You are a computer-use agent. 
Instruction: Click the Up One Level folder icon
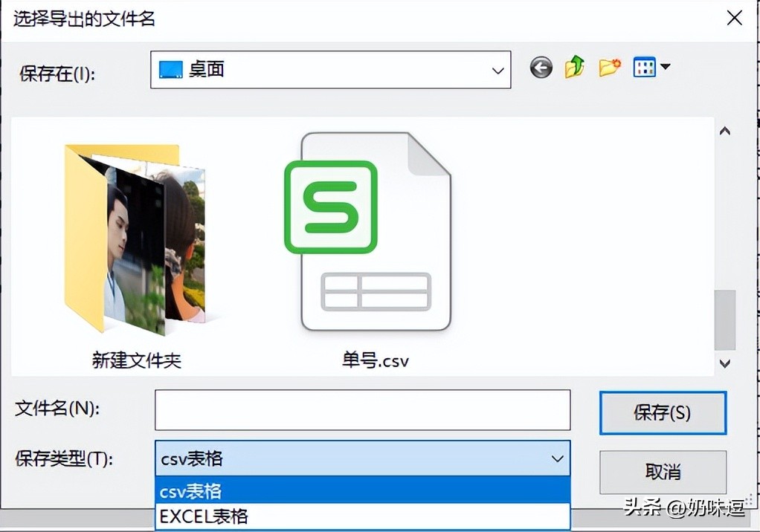pyautogui.click(x=574, y=67)
